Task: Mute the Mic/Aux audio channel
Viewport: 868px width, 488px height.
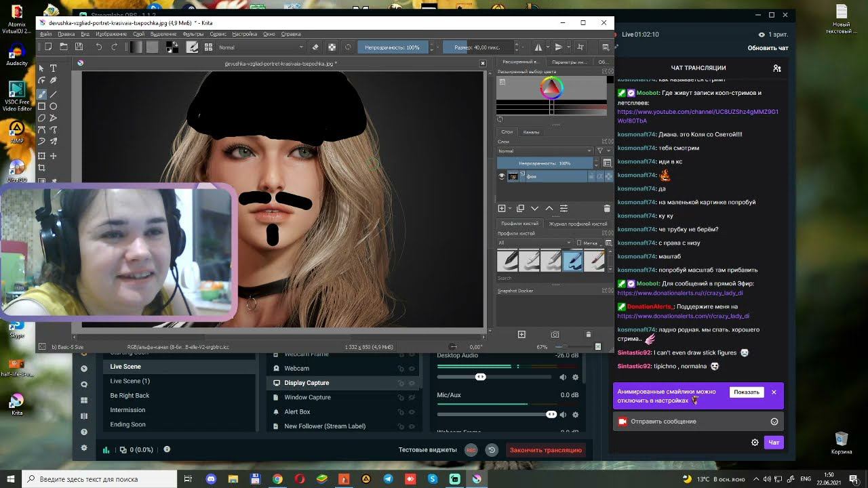Action: (563, 414)
